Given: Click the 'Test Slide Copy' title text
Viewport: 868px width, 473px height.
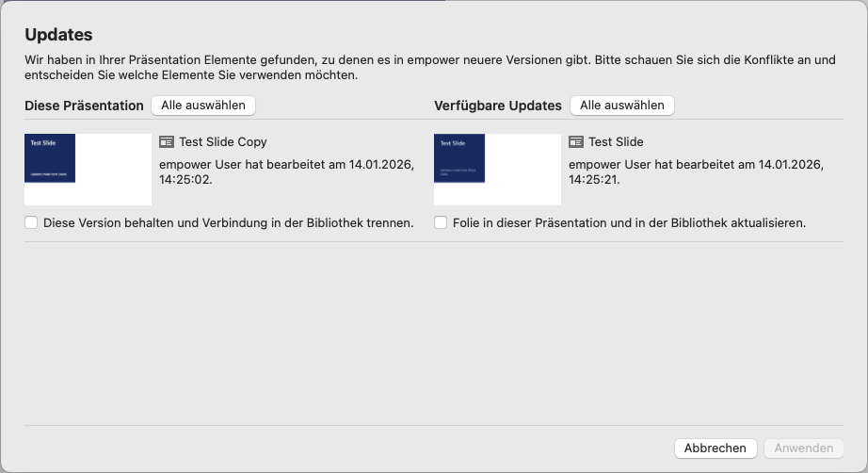Looking at the screenshot, I should tap(223, 141).
